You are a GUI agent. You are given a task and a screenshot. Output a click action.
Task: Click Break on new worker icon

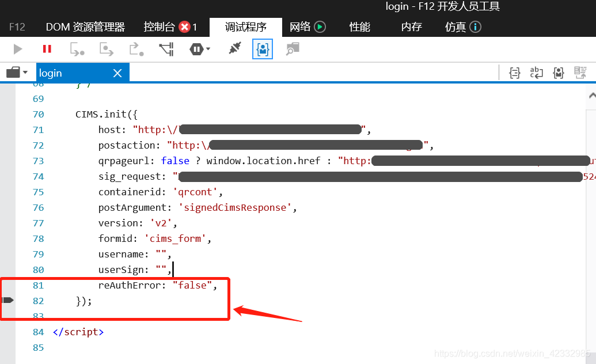(166, 50)
